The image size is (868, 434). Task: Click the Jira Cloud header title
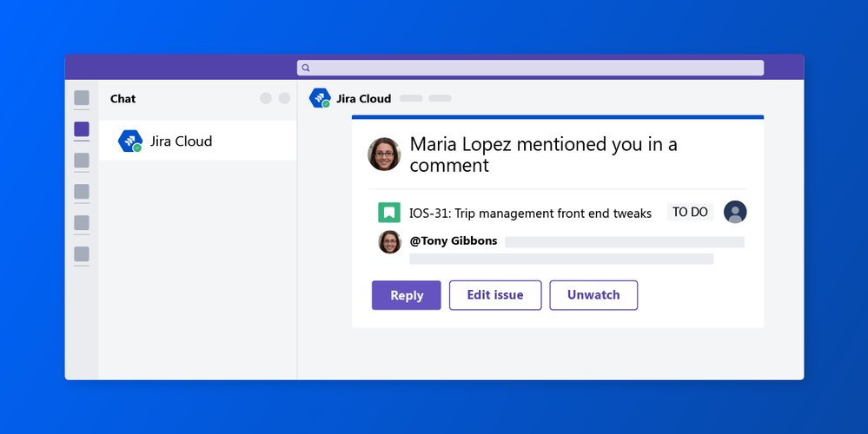click(364, 99)
